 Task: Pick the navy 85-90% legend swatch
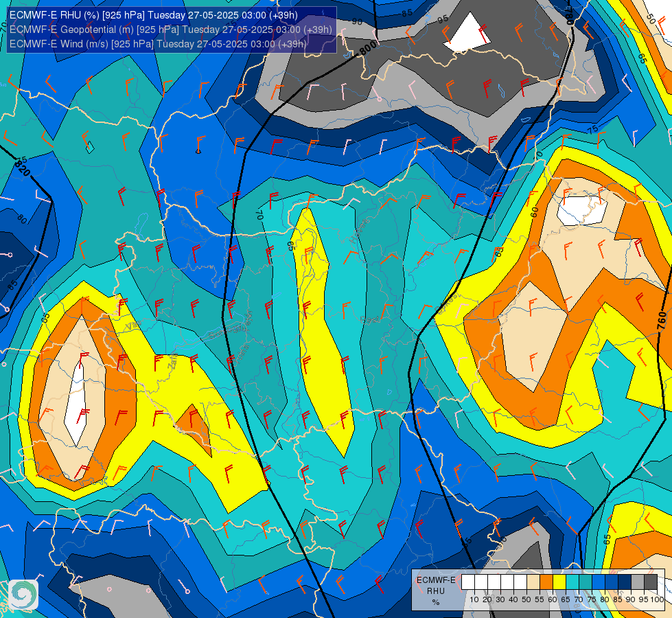pyautogui.click(x=625, y=582)
